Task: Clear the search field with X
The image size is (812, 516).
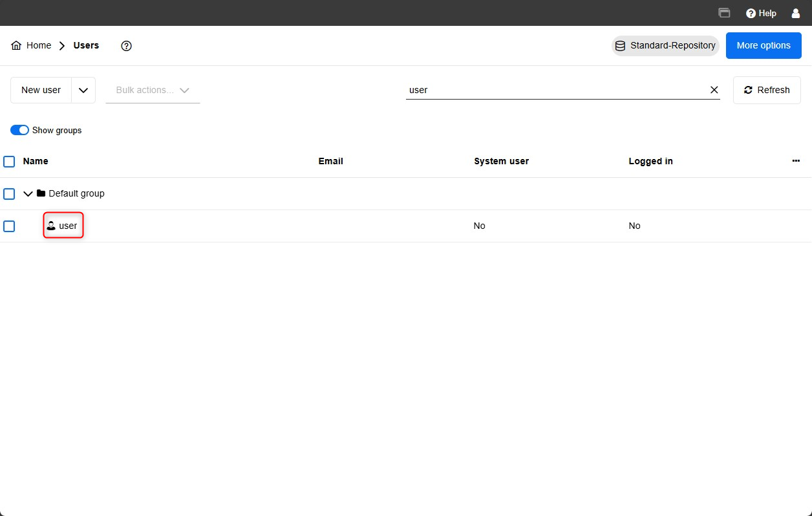Action: (714, 90)
